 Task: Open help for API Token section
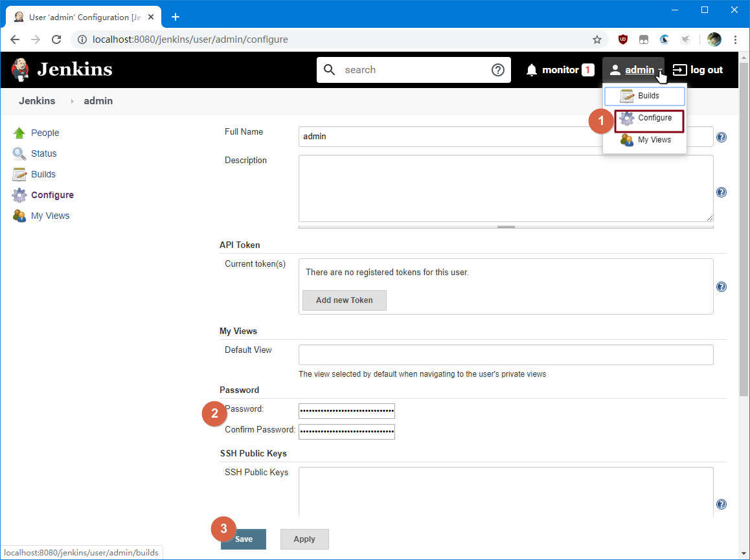(x=722, y=287)
